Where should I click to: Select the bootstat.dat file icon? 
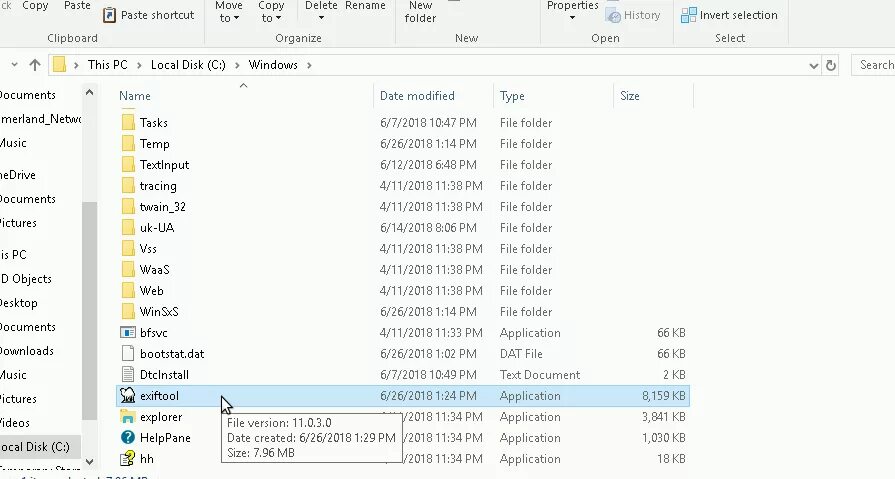[128, 354]
